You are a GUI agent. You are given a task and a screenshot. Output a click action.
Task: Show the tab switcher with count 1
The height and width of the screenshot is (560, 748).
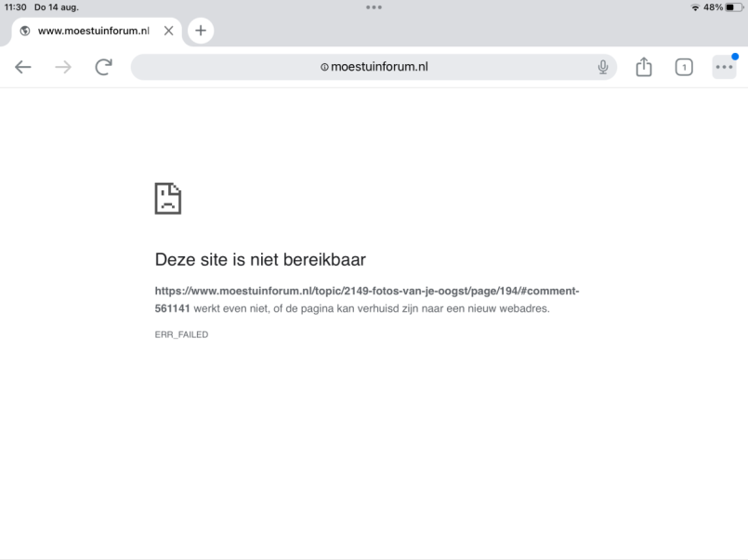[683, 67]
